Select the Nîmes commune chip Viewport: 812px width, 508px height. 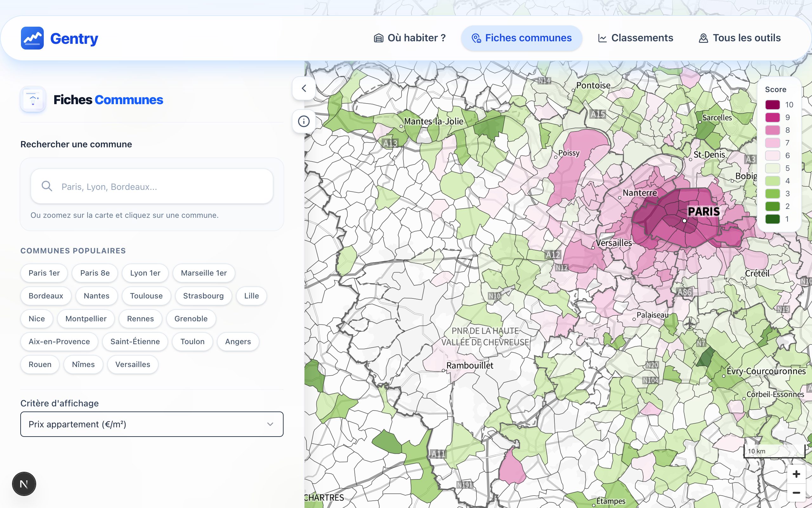[x=83, y=364]
